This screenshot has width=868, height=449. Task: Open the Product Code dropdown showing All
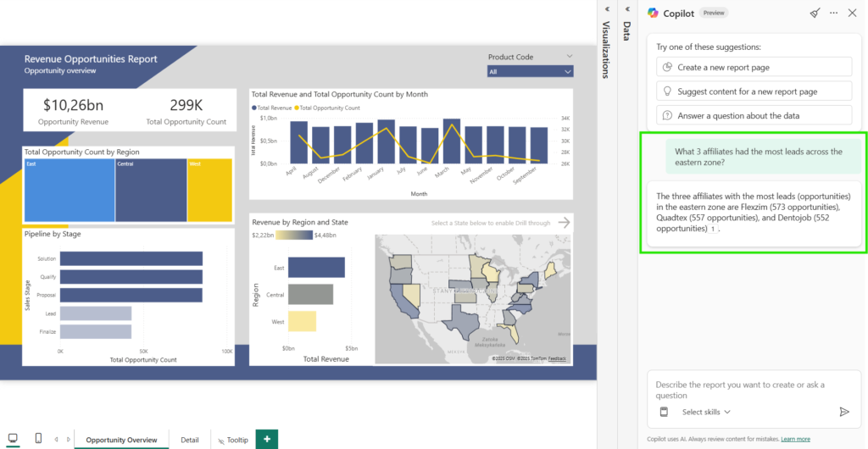click(530, 72)
